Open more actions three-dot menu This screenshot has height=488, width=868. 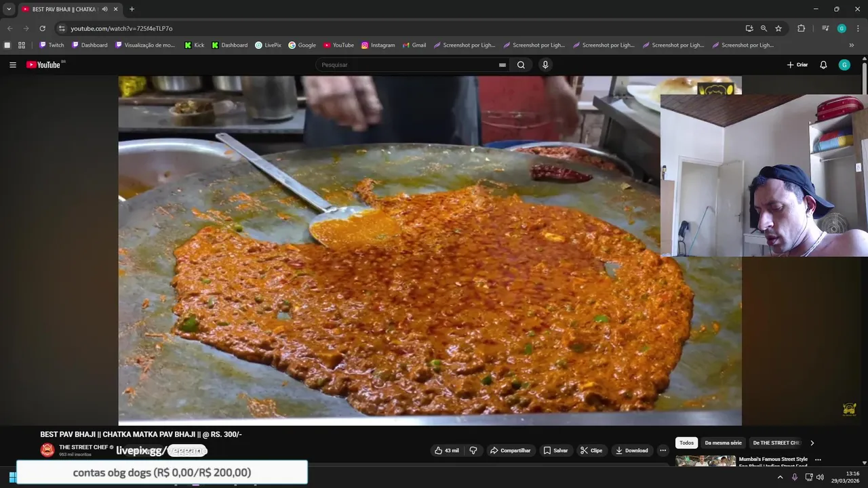(663, 451)
